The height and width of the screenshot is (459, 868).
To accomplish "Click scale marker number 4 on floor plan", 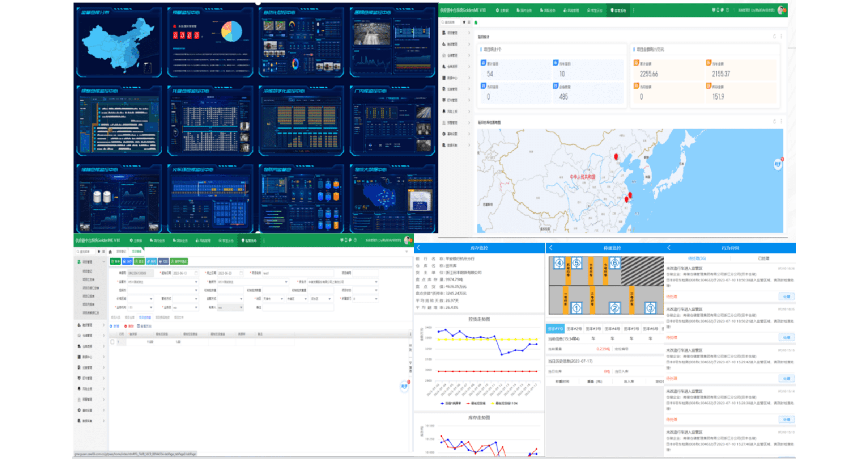I will pos(559,263).
